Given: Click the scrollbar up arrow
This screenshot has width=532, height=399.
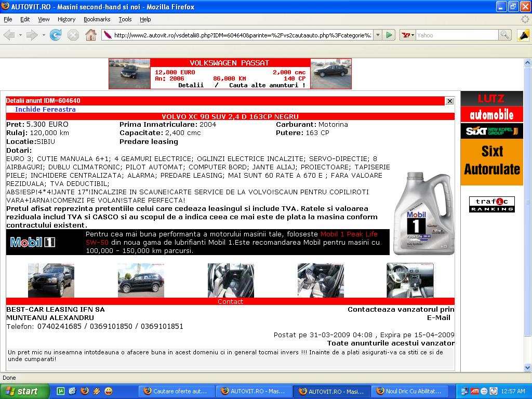Looking at the screenshot, I should coord(528,62).
